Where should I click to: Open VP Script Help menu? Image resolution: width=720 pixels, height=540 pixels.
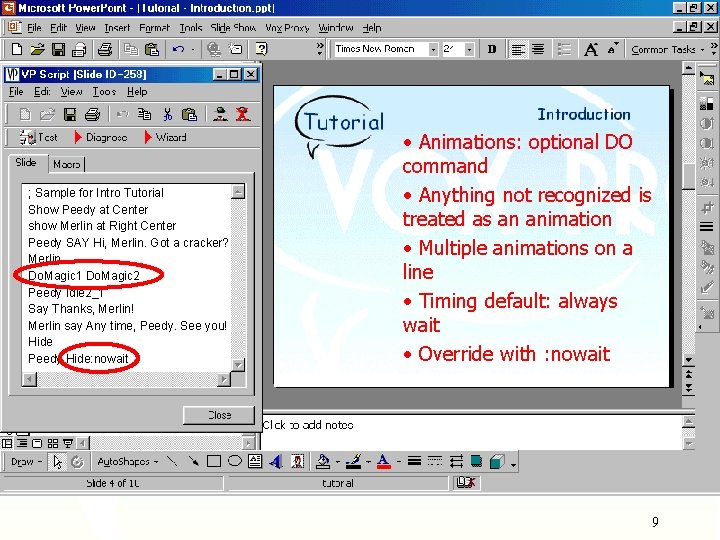(x=137, y=92)
